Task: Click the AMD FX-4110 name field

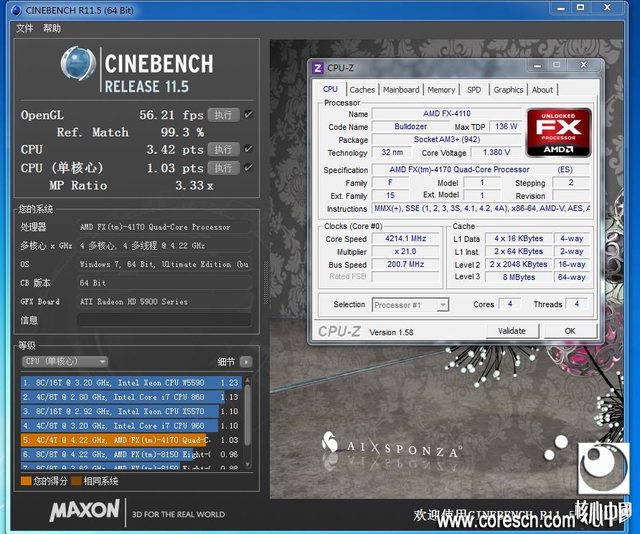Action: pos(447,113)
